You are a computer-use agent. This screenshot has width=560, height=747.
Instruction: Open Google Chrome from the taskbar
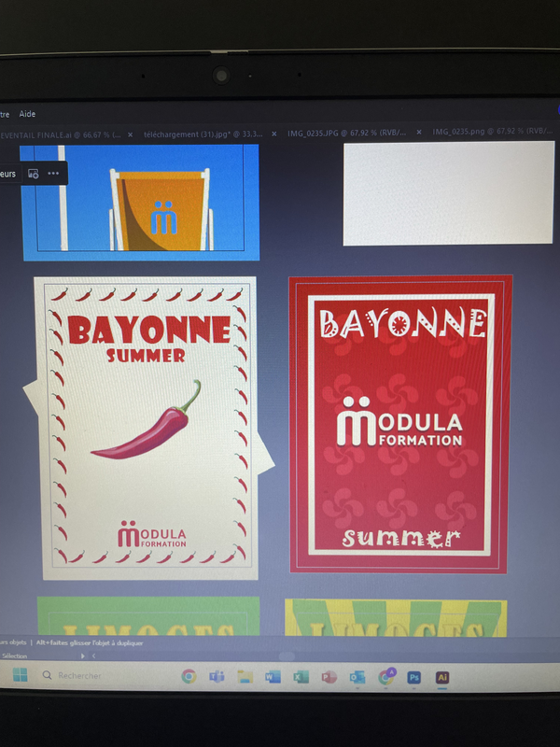pyautogui.click(x=189, y=677)
